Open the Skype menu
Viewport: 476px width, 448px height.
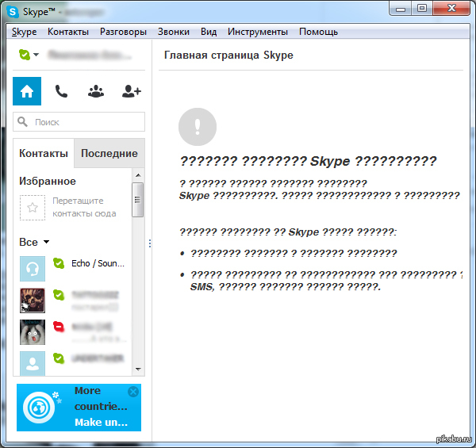pyautogui.click(x=25, y=32)
